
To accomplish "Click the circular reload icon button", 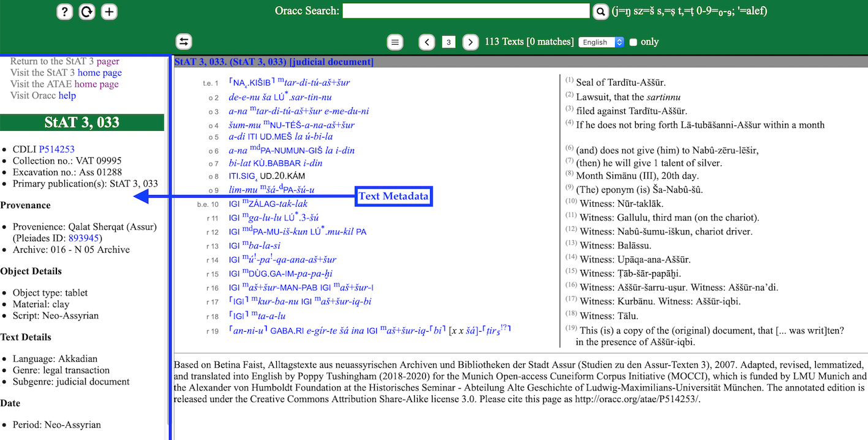I will (x=87, y=12).
